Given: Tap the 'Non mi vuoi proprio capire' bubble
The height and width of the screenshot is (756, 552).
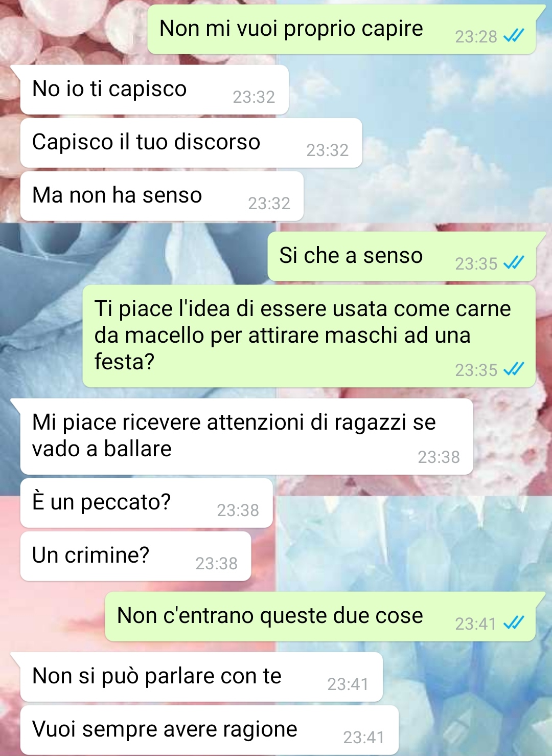Looking at the screenshot, I should tap(342, 30).
